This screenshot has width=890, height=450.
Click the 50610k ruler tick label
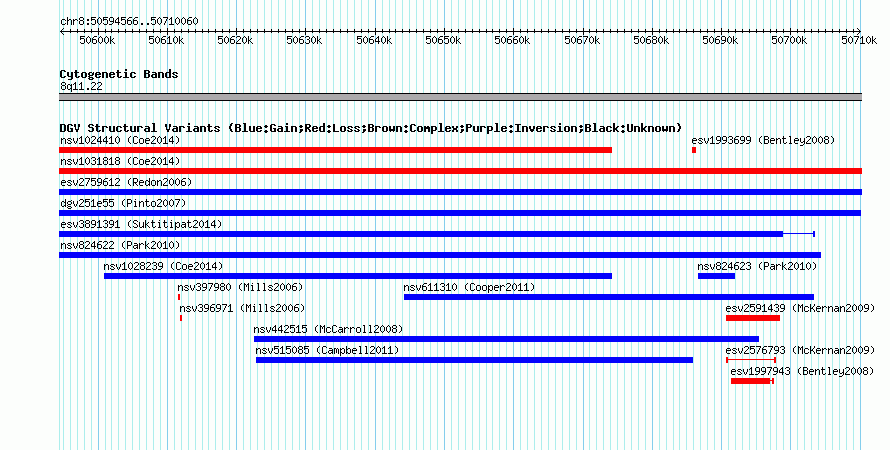pyautogui.click(x=166, y=40)
